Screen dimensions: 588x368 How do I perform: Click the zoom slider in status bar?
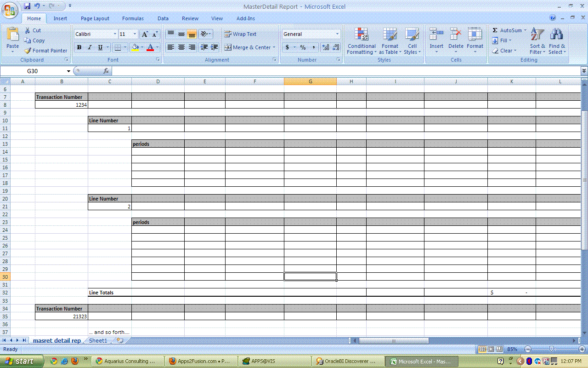pos(551,349)
